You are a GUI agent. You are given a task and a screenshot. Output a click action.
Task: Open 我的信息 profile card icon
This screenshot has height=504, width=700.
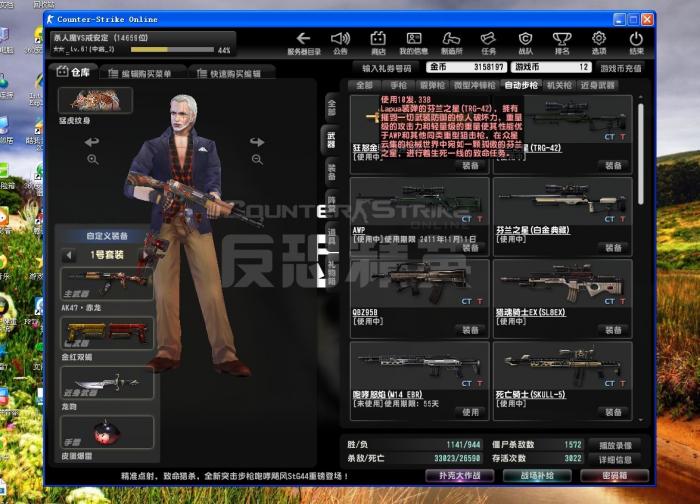[413, 44]
